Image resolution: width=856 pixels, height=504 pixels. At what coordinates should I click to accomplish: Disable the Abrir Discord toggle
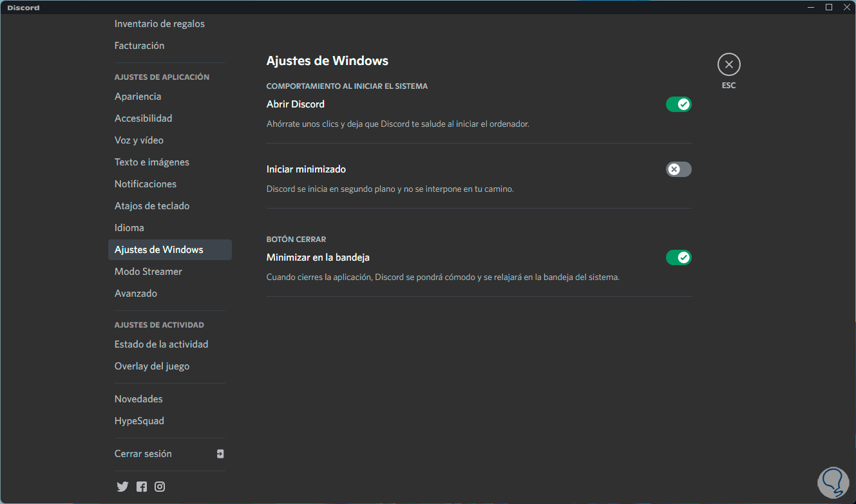pos(678,104)
